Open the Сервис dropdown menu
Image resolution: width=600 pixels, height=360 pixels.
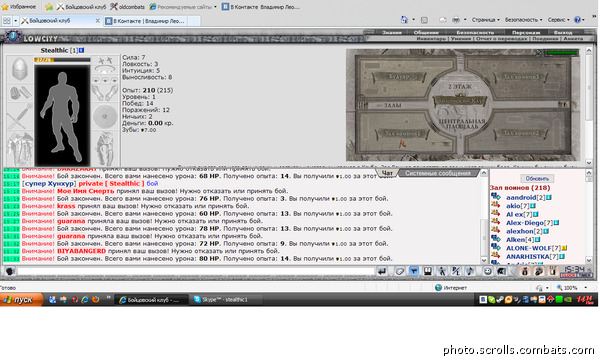point(558,20)
